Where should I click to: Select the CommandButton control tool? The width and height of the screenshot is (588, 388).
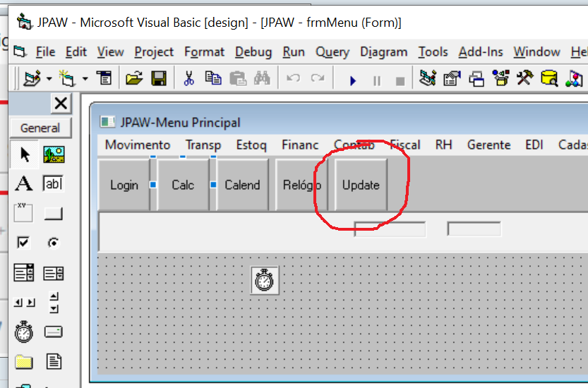[x=53, y=214]
